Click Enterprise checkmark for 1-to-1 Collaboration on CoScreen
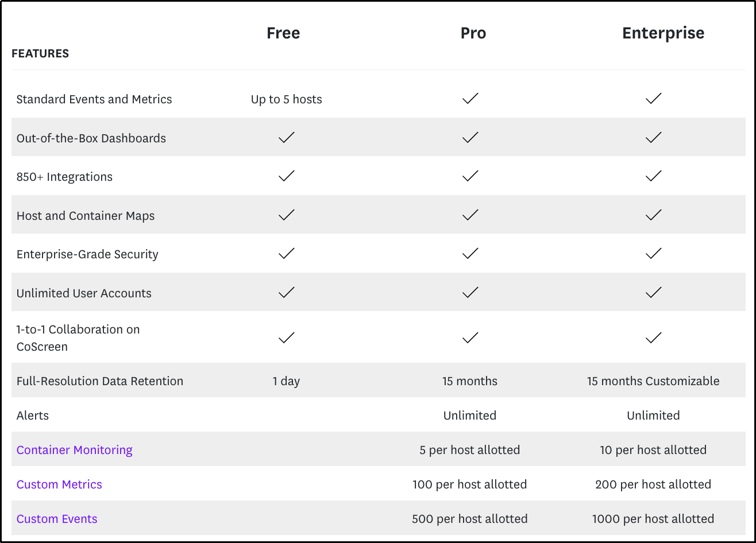The width and height of the screenshot is (756, 543). (653, 338)
